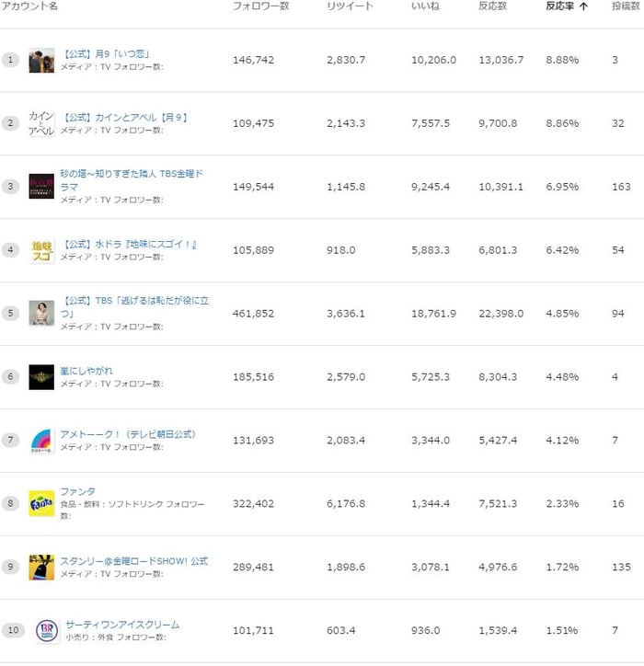
Task: Click the 投稿数 column header
Action: click(x=626, y=6)
